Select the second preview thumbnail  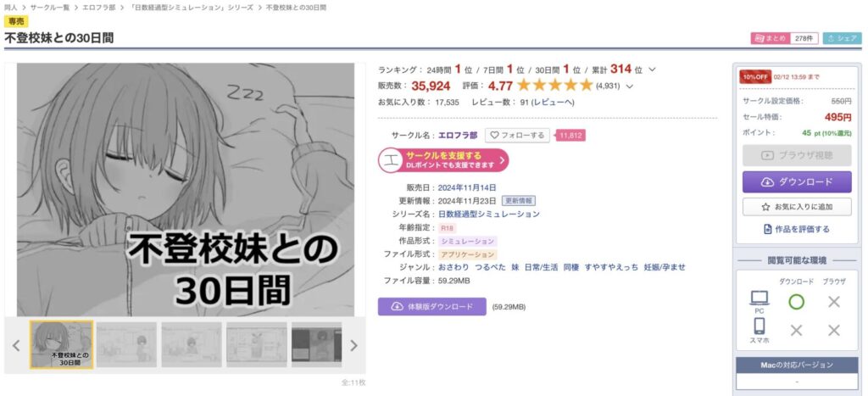[x=126, y=344]
